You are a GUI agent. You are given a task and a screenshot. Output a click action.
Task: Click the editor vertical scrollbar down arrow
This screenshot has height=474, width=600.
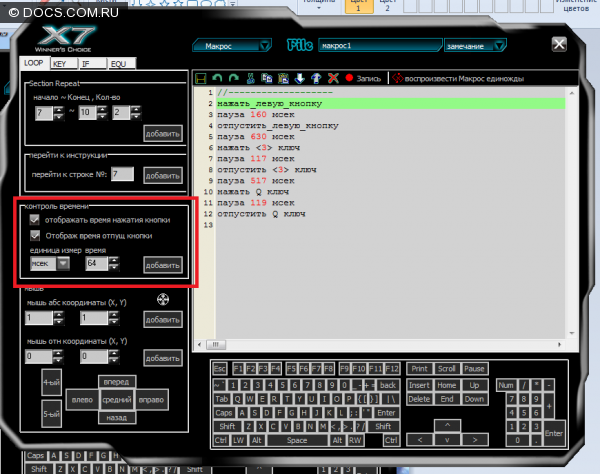pos(572,333)
